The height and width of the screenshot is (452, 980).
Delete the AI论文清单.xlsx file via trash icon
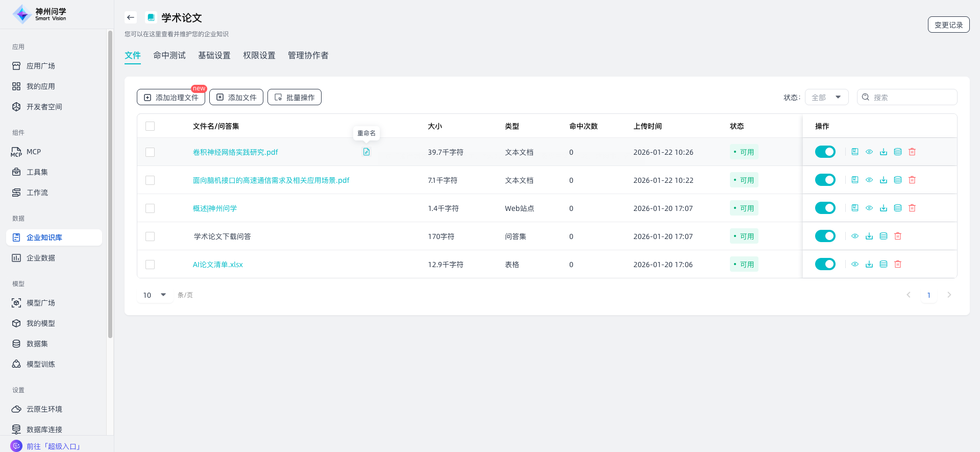click(x=898, y=264)
